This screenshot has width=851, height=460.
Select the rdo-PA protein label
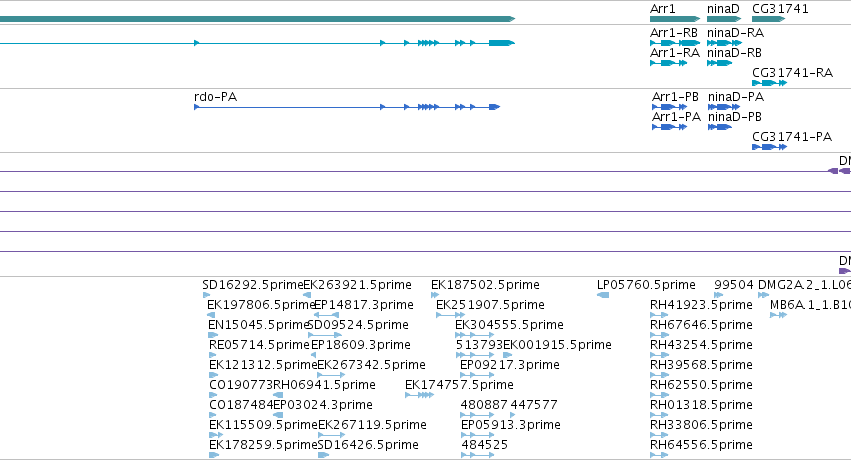click(x=215, y=97)
